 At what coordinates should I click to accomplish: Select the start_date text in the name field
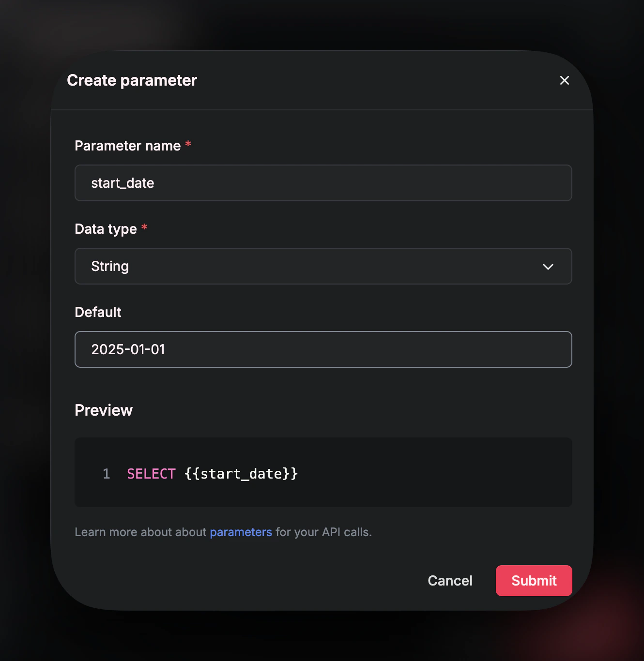123,183
